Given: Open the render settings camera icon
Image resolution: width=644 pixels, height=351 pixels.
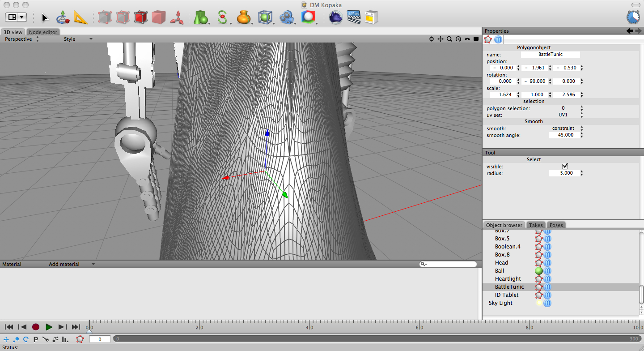Looking at the screenshot, I should tap(287, 17).
